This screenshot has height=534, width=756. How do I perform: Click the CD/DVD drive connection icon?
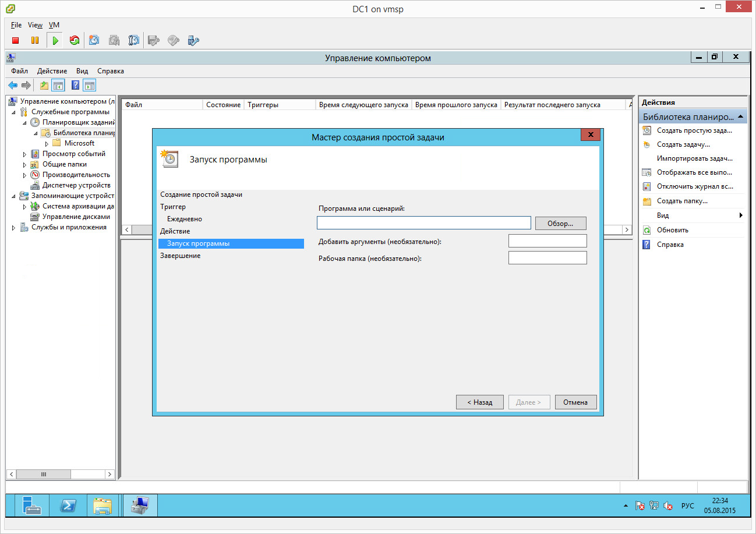click(x=174, y=40)
